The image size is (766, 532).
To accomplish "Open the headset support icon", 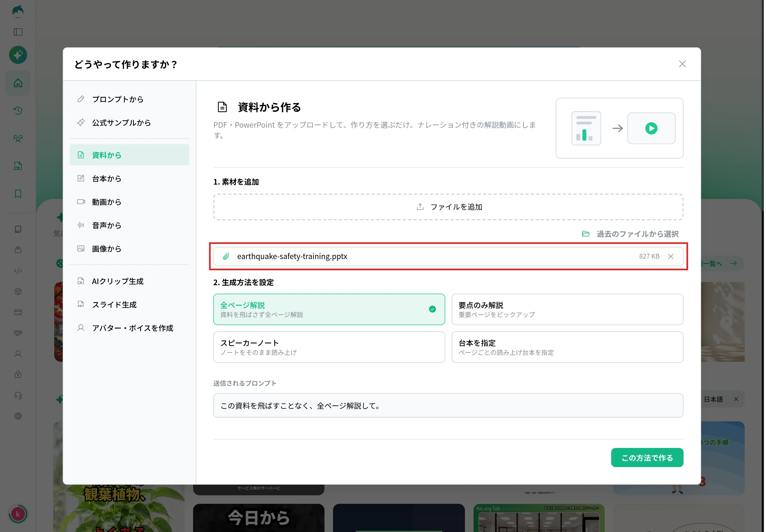I will pyautogui.click(x=18, y=395).
